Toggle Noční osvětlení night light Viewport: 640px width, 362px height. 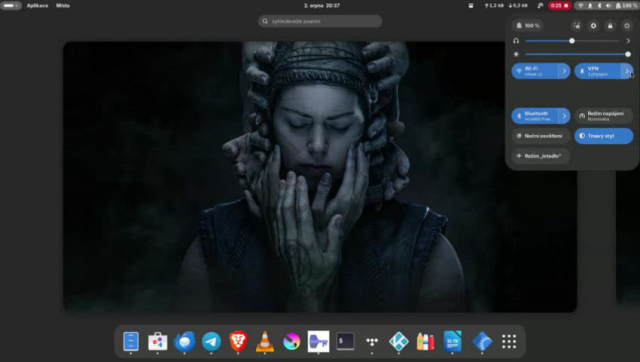540,136
